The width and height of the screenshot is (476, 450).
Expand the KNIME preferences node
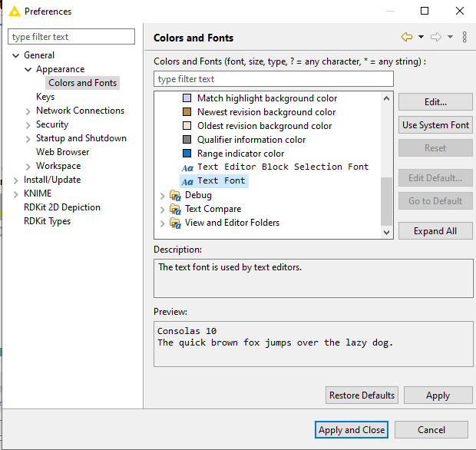point(16,194)
